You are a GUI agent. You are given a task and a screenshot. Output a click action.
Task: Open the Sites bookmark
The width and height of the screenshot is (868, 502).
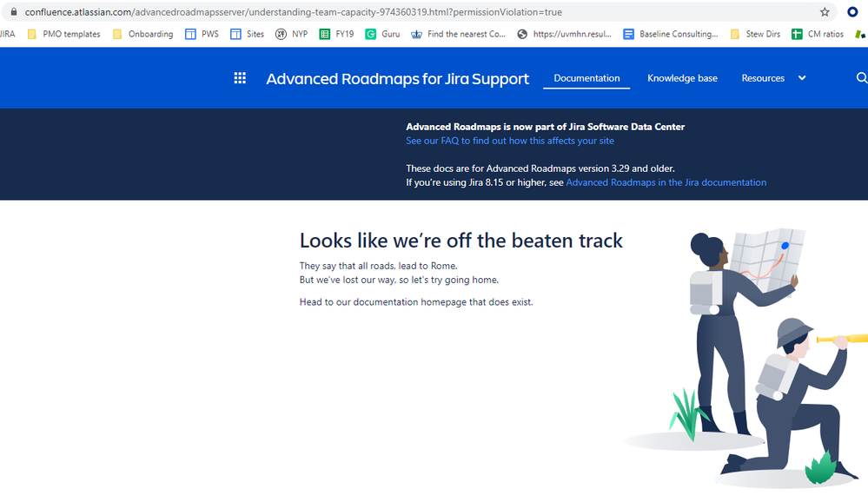coord(248,34)
